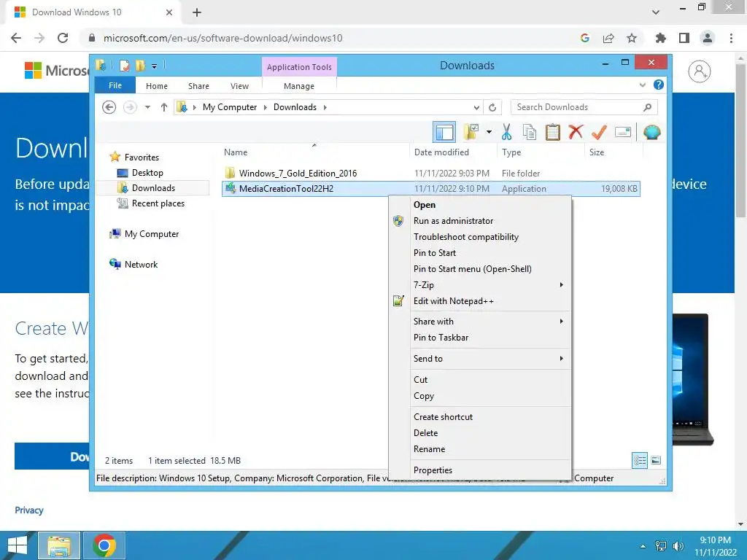
Task: Select Network in navigation pane
Action: coord(141,264)
